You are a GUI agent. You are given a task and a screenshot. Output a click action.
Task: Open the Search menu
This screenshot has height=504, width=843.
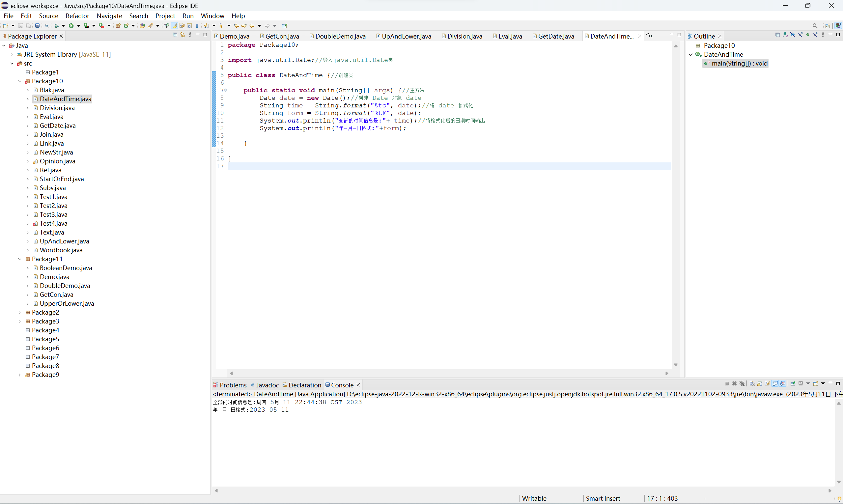139,15
